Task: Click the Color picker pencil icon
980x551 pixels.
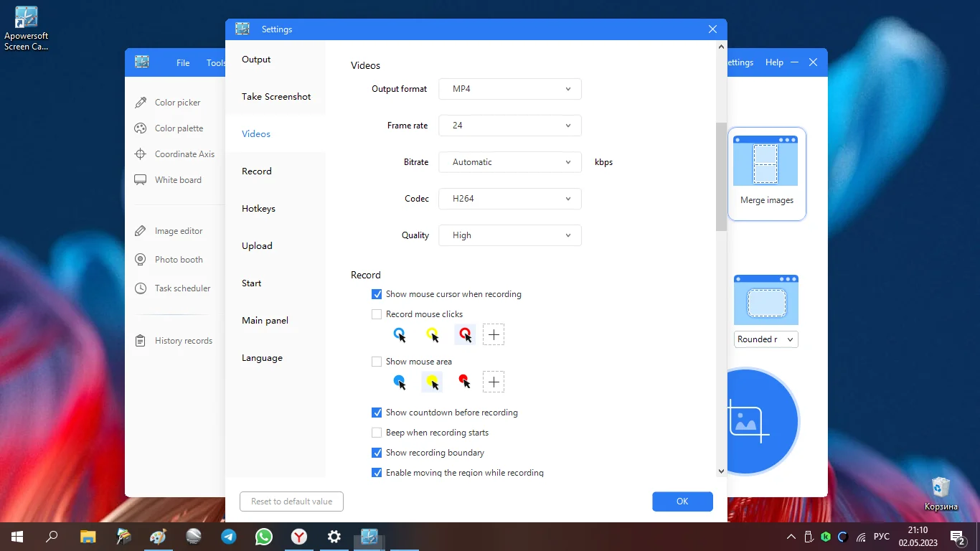Action: point(141,103)
